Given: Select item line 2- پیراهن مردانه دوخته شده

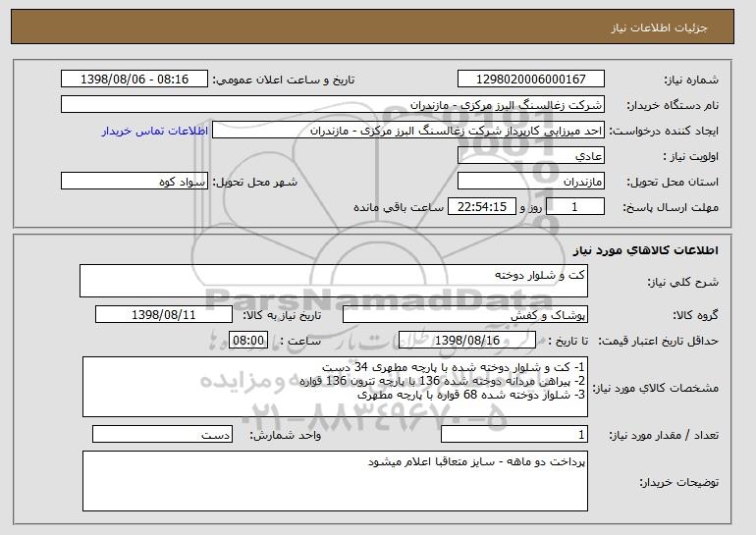Looking at the screenshot, I should tap(443, 381).
